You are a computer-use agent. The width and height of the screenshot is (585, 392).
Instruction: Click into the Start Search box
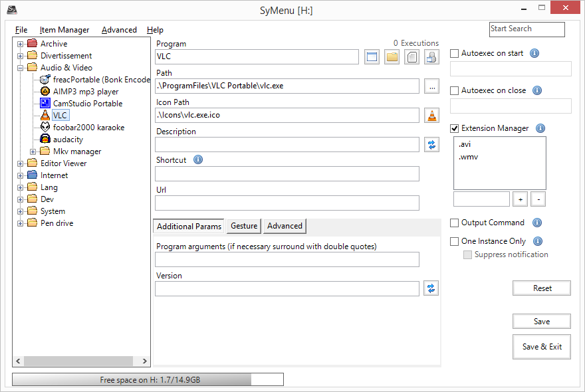[526, 29]
